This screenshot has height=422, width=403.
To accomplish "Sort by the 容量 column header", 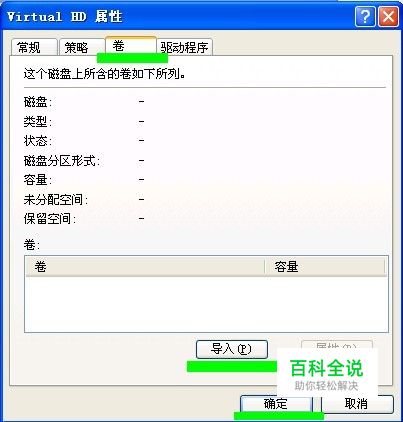I will (x=325, y=267).
